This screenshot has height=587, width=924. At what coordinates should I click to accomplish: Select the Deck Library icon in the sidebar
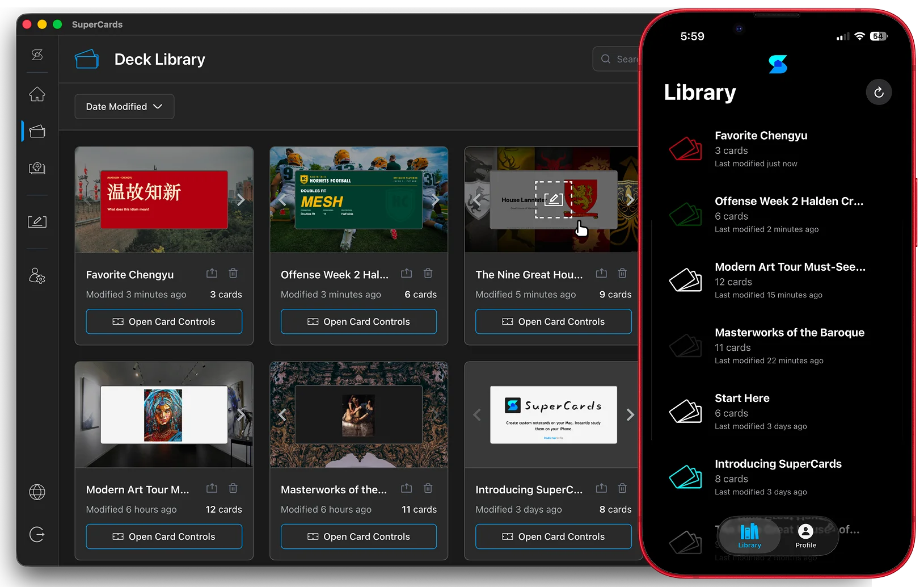pyautogui.click(x=37, y=132)
